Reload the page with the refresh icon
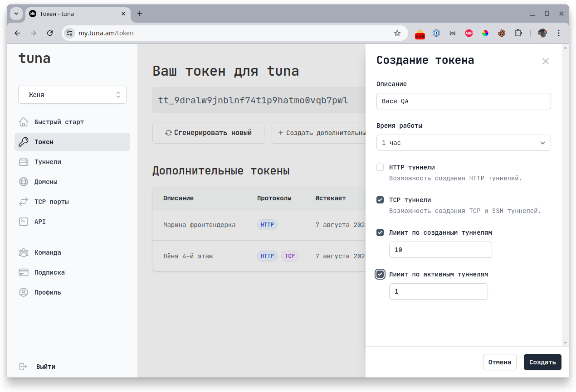The width and height of the screenshot is (576, 392). [x=50, y=33]
